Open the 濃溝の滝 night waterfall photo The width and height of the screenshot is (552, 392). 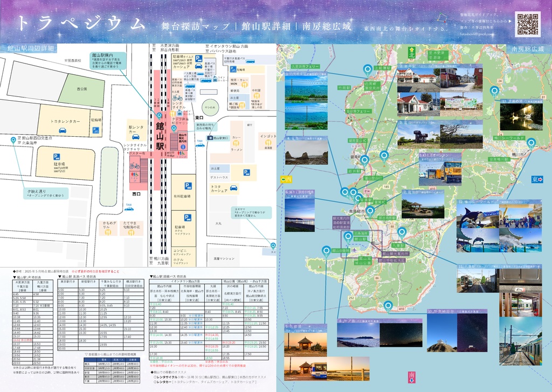[x=521, y=116]
